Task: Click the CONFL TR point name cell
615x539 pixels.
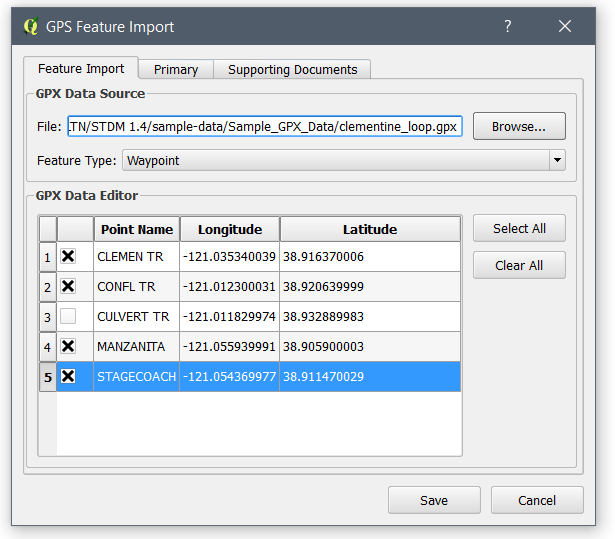Action: point(136,286)
